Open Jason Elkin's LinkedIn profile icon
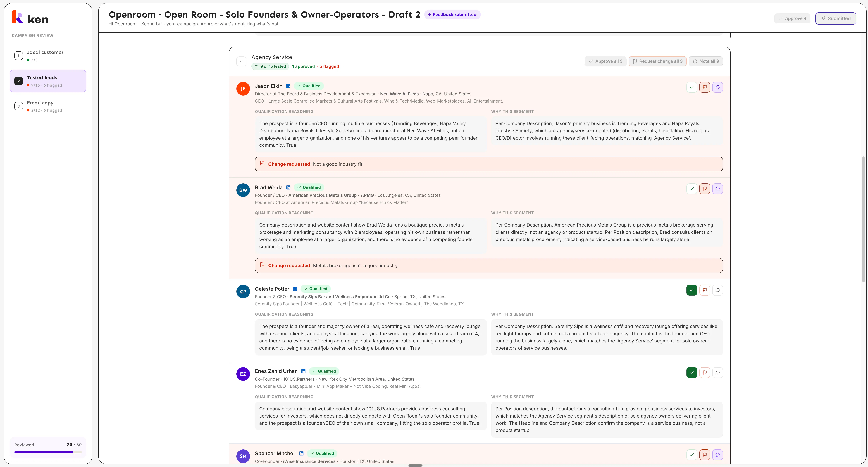The width and height of the screenshot is (868, 467). 288,86
